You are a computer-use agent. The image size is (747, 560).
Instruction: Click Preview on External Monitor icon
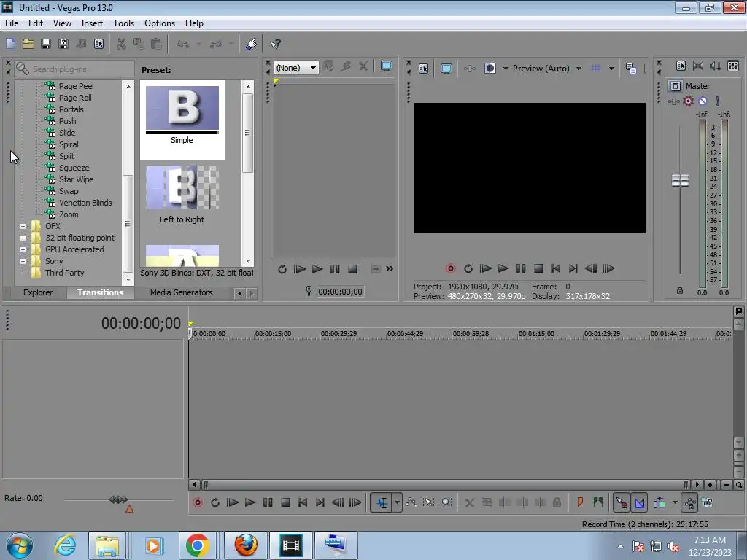point(446,69)
